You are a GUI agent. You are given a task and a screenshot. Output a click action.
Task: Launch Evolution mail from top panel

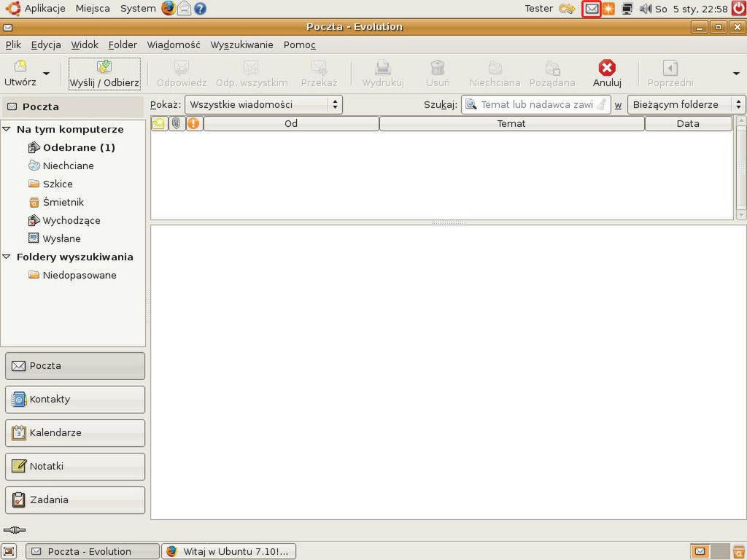(185, 9)
